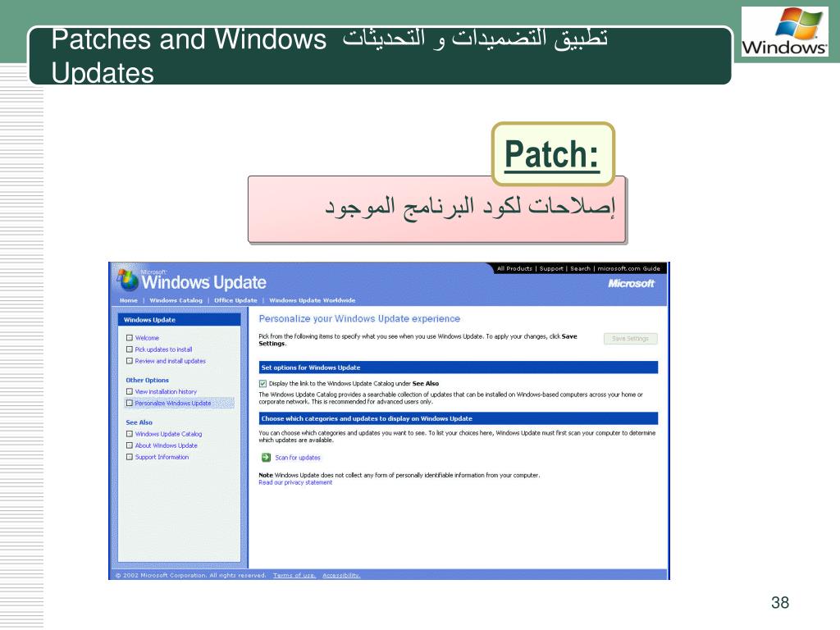Open All Products in the top black bar
The image size is (840, 630).
[x=514, y=268]
